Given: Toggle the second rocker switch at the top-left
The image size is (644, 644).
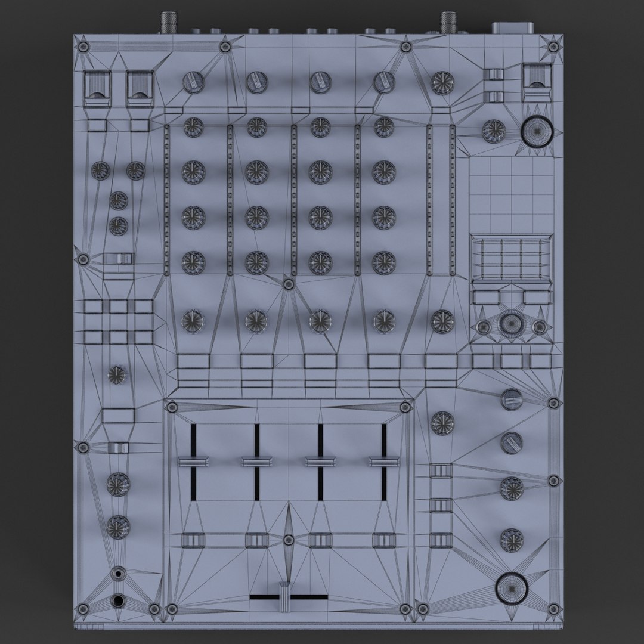Looking at the screenshot, I should click(140, 89).
